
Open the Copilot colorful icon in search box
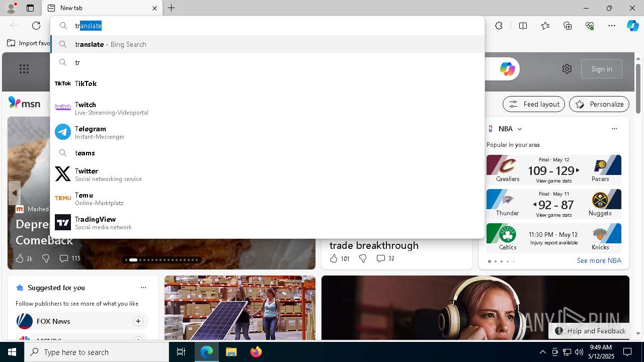tap(507, 69)
